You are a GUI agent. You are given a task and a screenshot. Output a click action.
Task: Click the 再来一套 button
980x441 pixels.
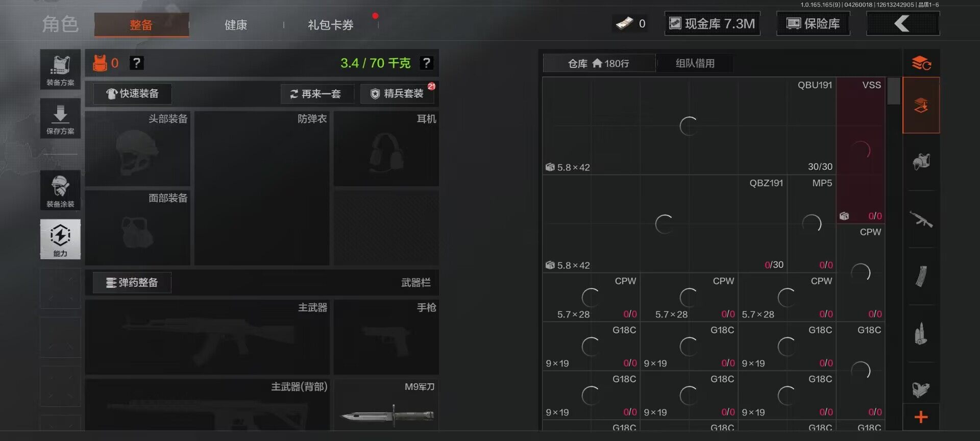[316, 94]
